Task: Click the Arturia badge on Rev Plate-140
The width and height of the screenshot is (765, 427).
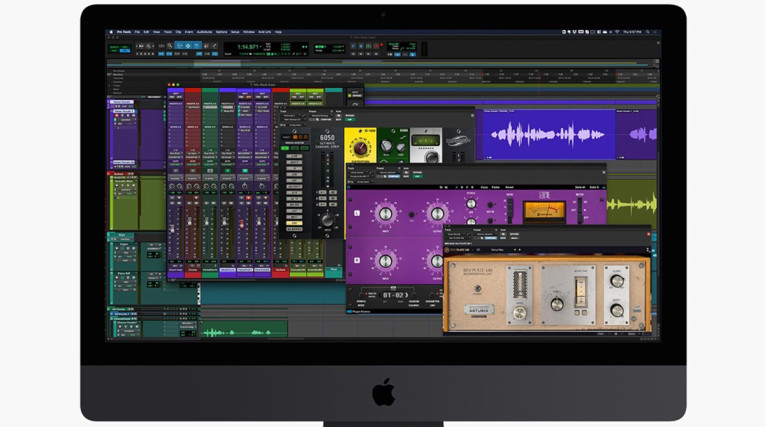Action: tap(479, 309)
